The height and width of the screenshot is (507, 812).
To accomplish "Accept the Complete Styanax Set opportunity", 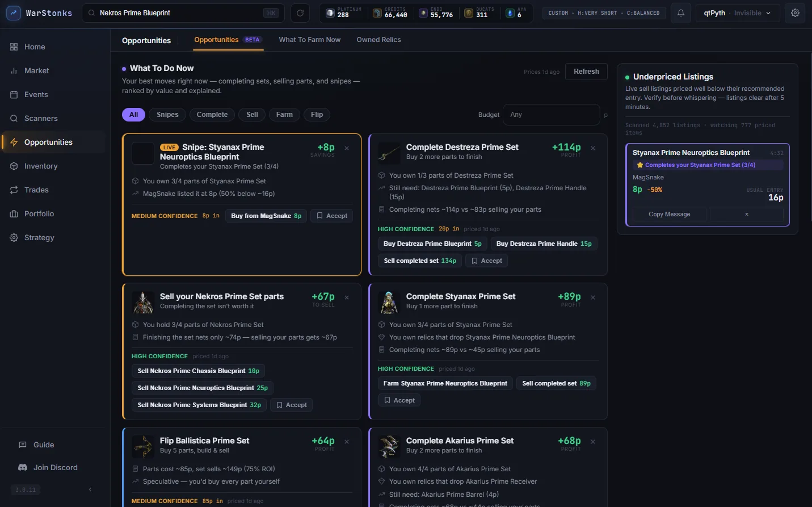I will pyautogui.click(x=399, y=400).
